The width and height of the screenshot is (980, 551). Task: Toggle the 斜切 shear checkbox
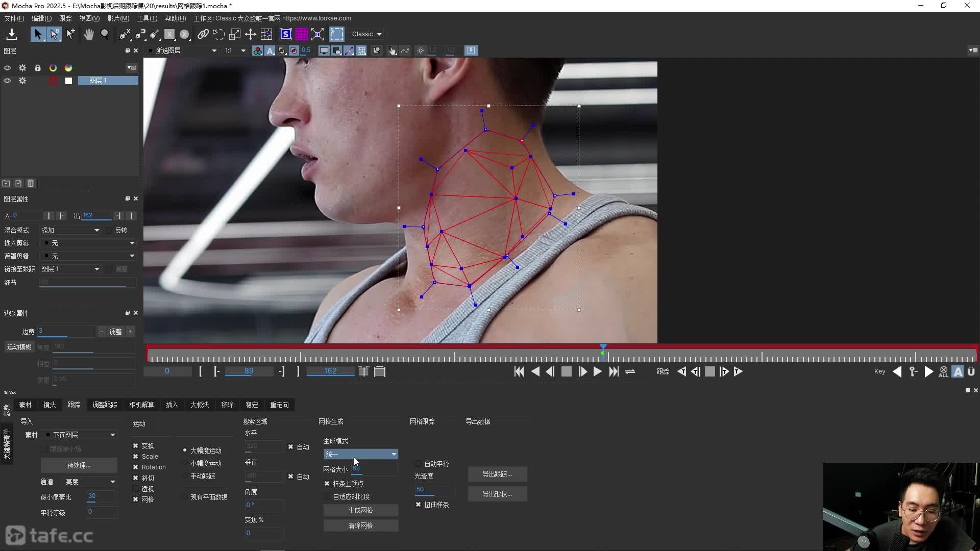coord(136,478)
